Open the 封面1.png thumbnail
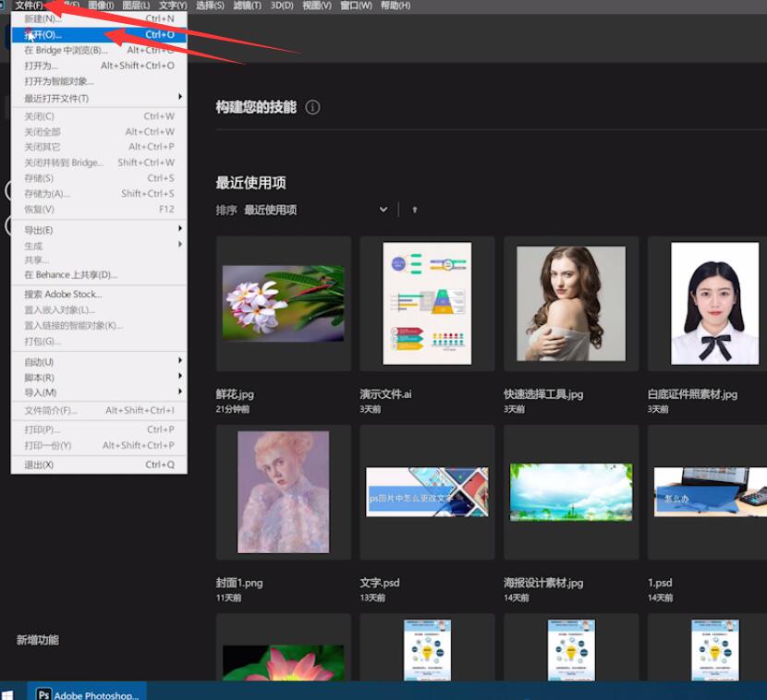The height and width of the screenshot is (700, 767). point(283,492)
